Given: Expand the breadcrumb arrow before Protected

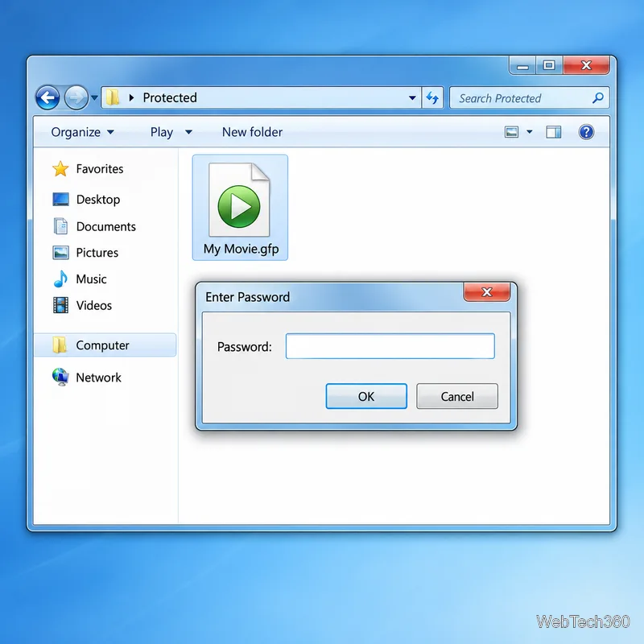Looking at the screenshot, I should tap(131, 97).
